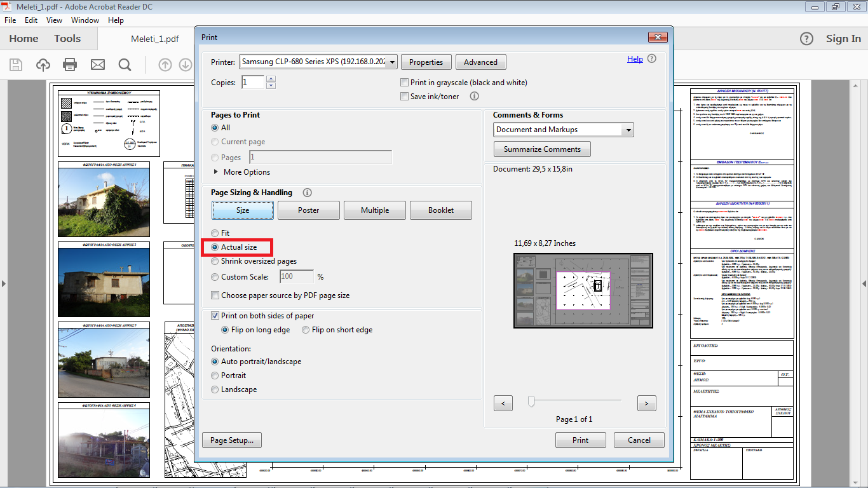Open the Help menu in menu bar

116,20
